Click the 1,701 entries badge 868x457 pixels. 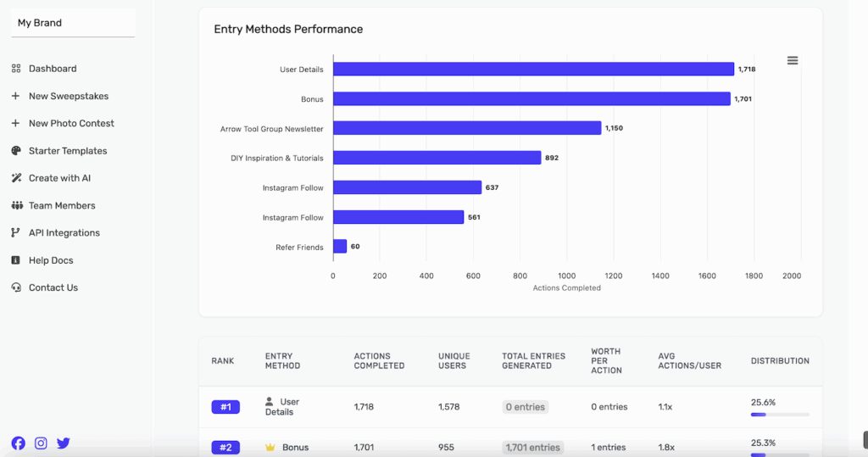tap(532, 448)
